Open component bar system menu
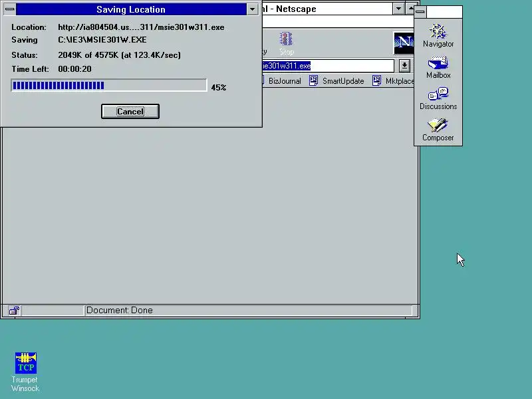The height and width of the screenshot is (399, 532). point(420,11)
